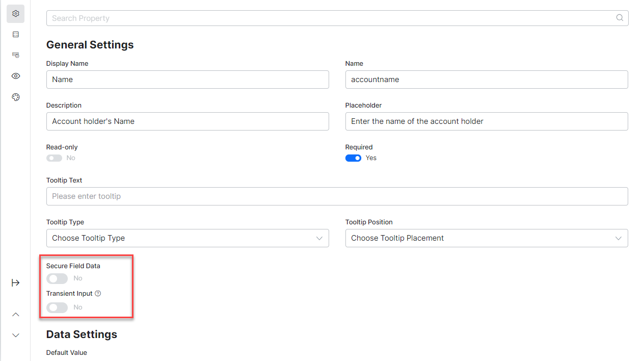Enable the Transient Input toggle
Image resolution: width=644 pixels, height=361 pixels.
pos(57,307)
